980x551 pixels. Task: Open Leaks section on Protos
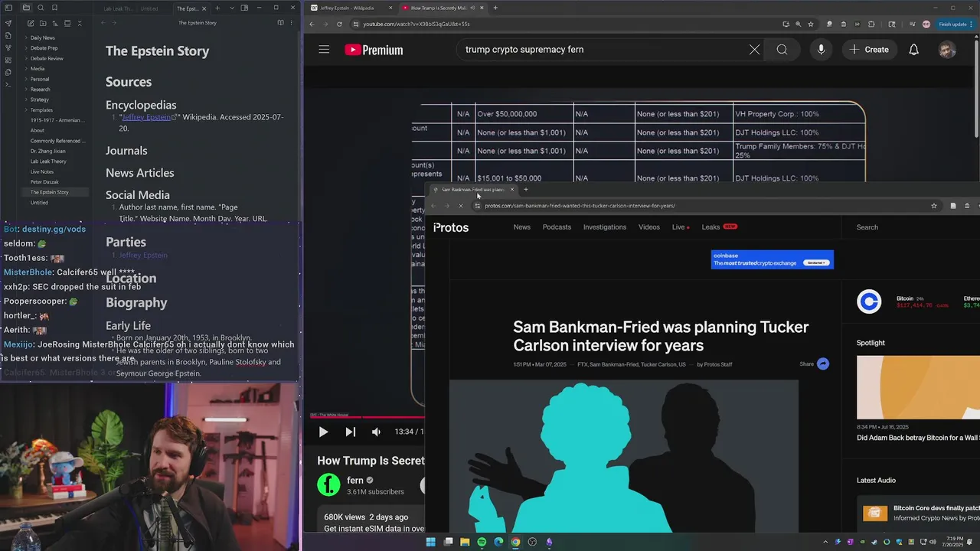(x=719, y=227)
